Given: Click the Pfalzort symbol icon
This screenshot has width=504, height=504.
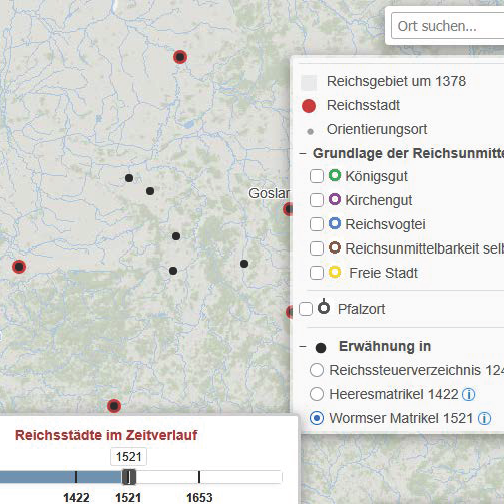Looking at the screenshot, I should point(324,307).
